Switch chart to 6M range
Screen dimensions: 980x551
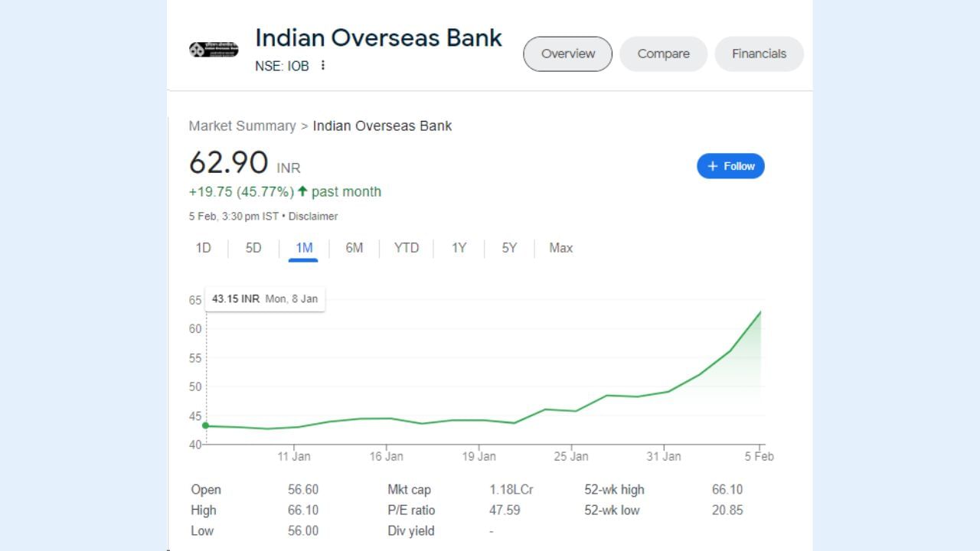tap(354, 248)
